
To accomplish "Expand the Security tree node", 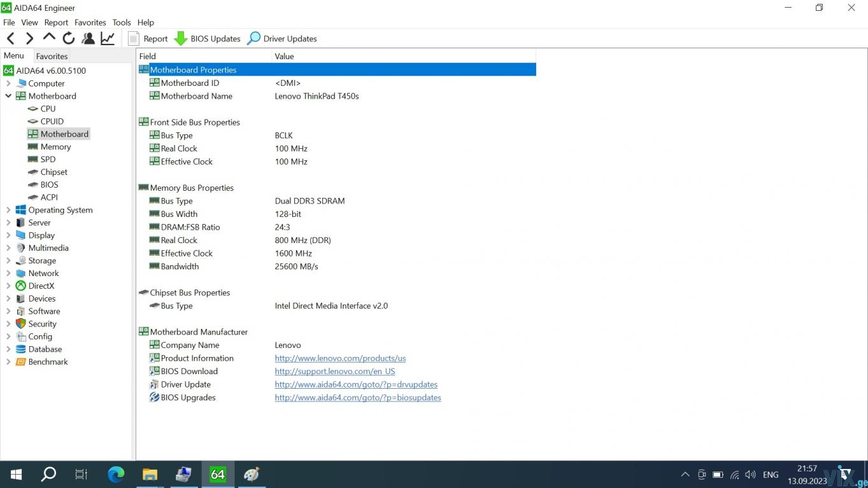I will (x=8, y=324).
